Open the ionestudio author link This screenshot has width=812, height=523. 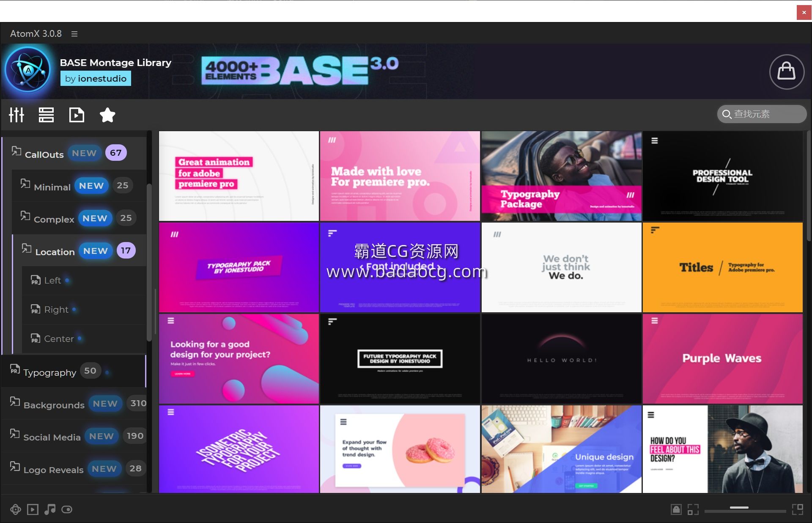(x=96, y=79)
